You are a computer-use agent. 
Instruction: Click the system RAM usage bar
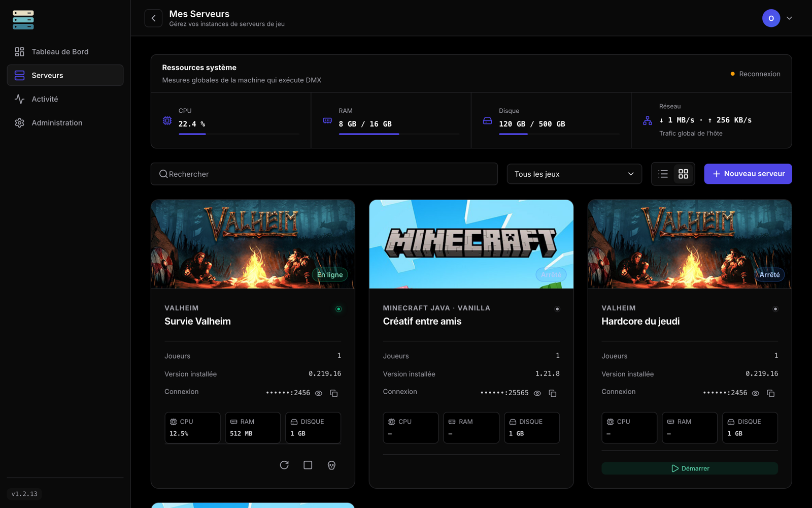(399, 134)
